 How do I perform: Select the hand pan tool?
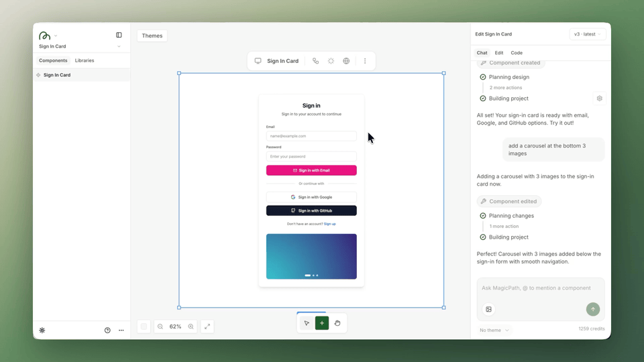[x=337, y=323]
